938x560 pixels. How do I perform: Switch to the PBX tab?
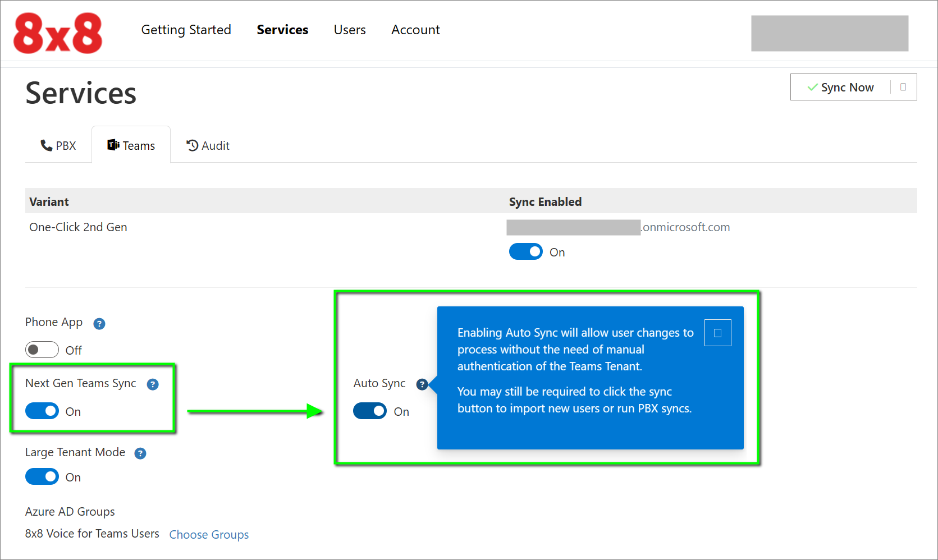tap(58, 145)
